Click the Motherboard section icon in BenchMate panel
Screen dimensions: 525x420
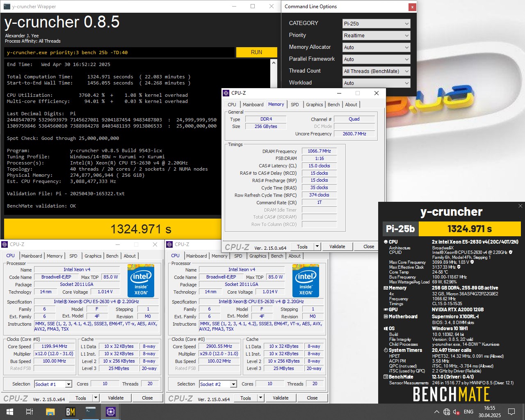pos(386,317)
